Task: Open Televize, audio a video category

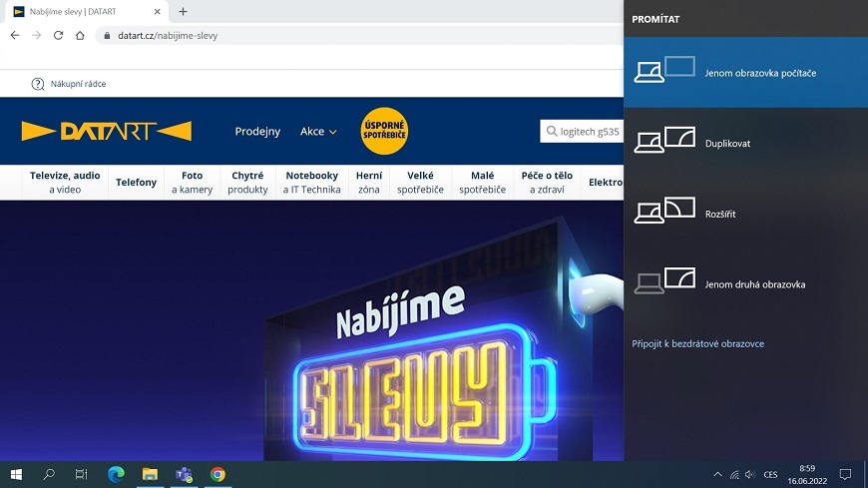Action: pos(65,183)
